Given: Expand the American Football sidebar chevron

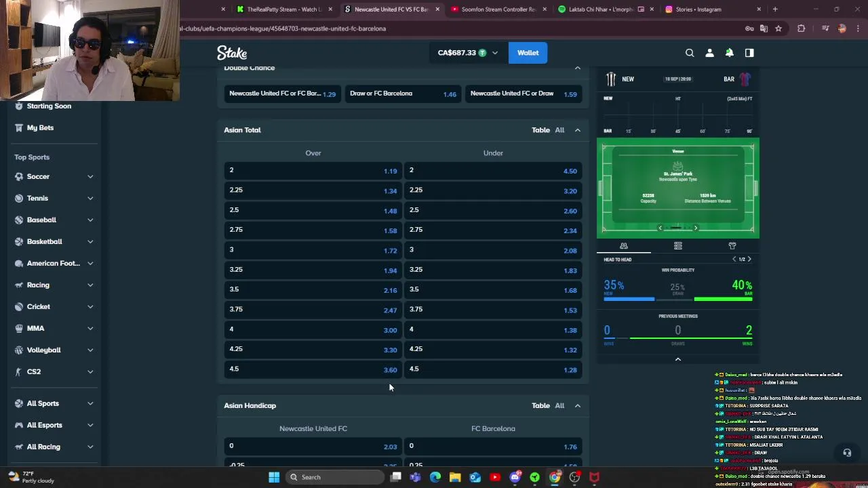Looking at the screenshot, I should [90, 263].
